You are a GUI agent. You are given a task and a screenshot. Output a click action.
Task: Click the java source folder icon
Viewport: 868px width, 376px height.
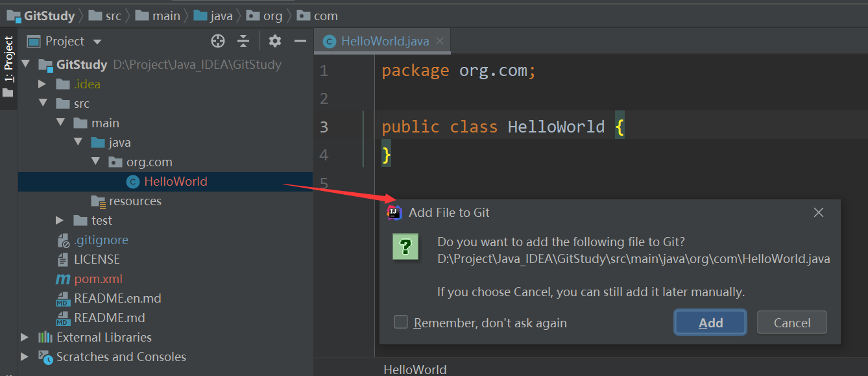[98, 142]
